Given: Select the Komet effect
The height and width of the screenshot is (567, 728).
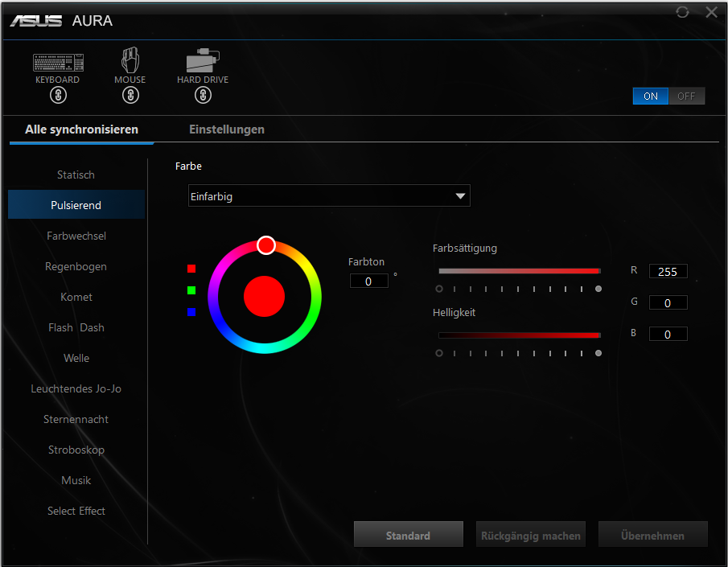Looking at the screenshot, I should pos(76,297).
